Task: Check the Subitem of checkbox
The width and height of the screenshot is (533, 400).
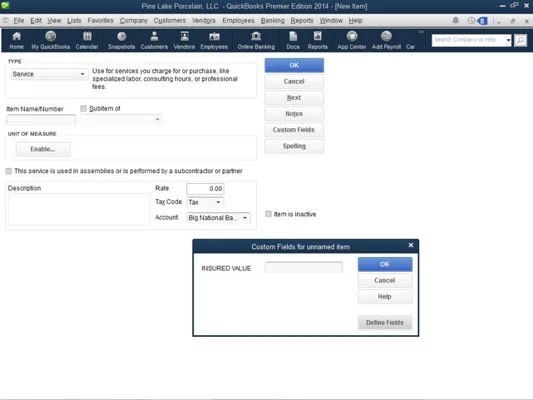Action: click(83, 108)
